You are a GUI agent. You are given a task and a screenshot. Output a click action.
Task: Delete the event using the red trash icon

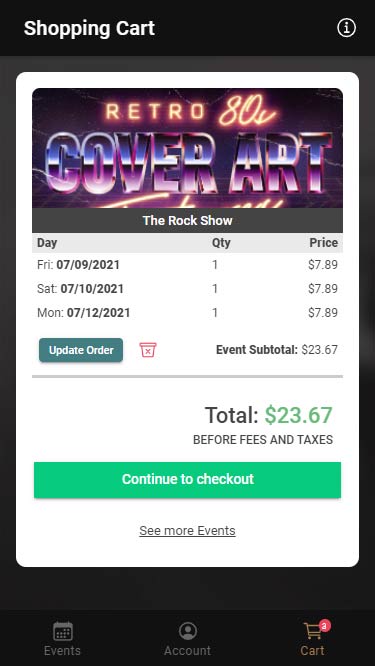(148, 350)
